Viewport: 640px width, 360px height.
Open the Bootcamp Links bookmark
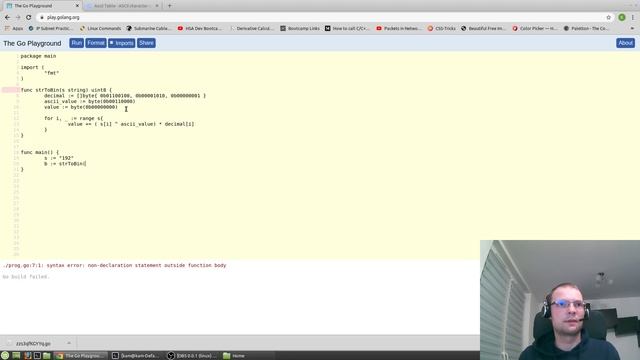click(300, 29)
